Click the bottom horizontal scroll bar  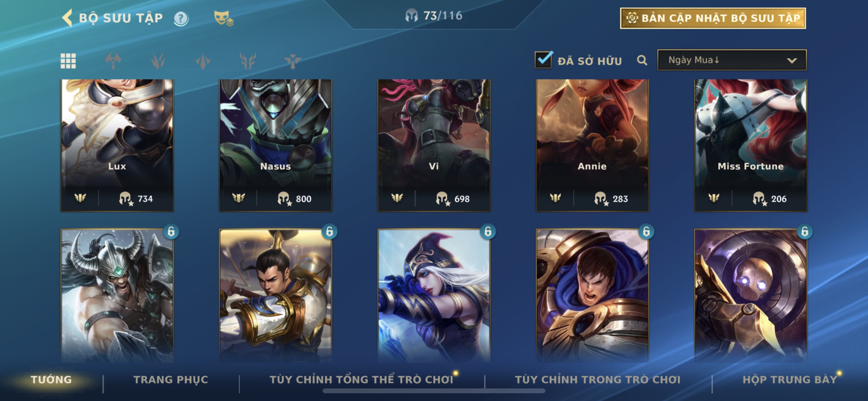434,391
